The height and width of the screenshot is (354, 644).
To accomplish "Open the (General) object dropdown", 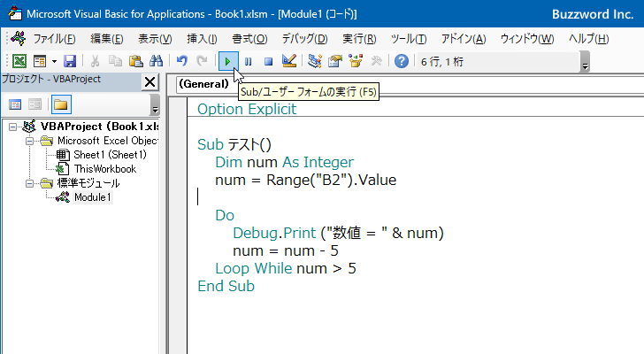I will tap(203, 84).
